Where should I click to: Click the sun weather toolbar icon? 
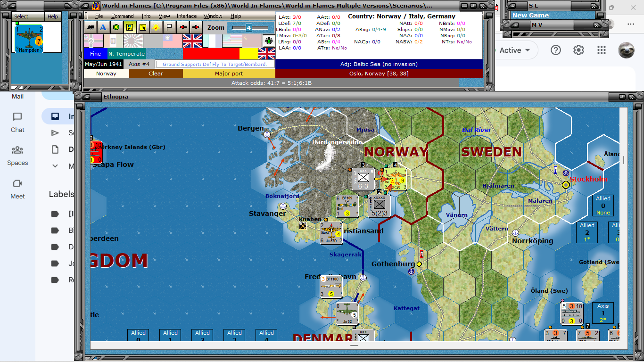click(156, 27)
